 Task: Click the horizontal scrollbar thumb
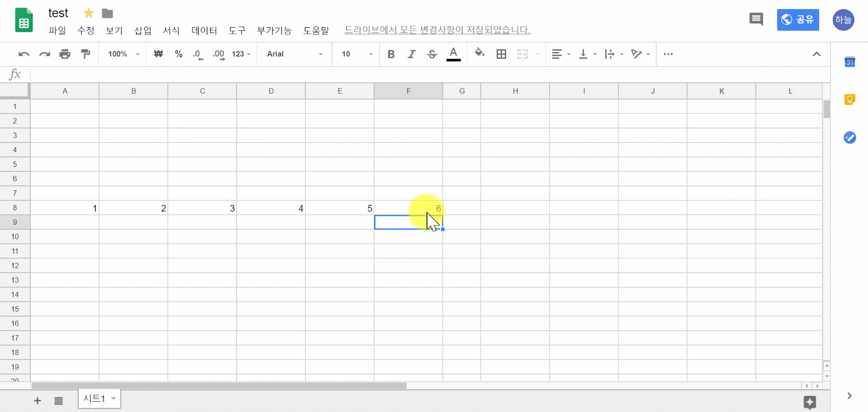[219, 386]
